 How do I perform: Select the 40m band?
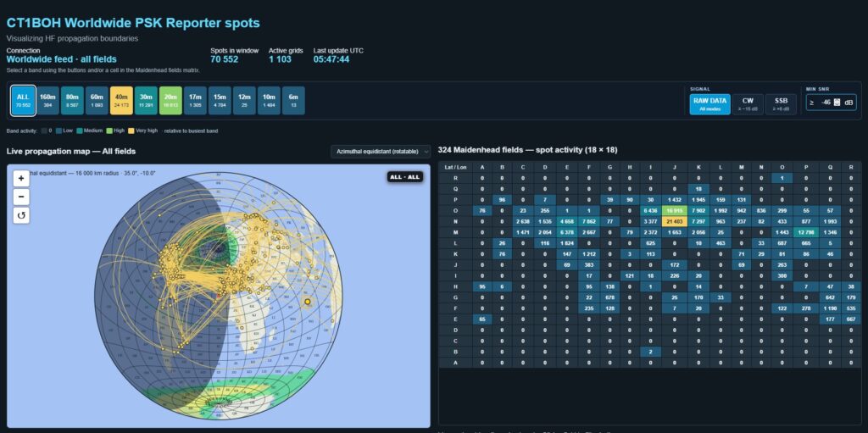[121, 100]
